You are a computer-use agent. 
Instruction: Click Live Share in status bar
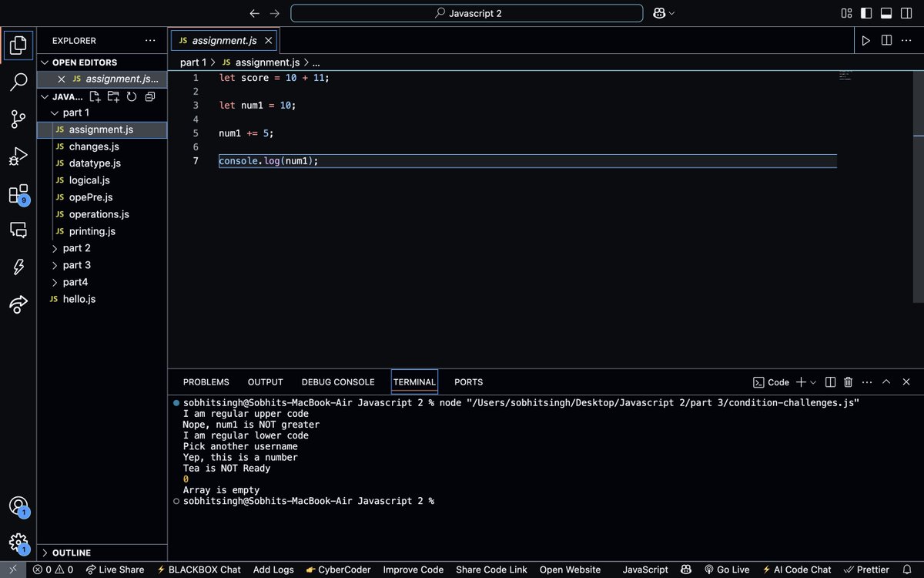tap(115, 570)
